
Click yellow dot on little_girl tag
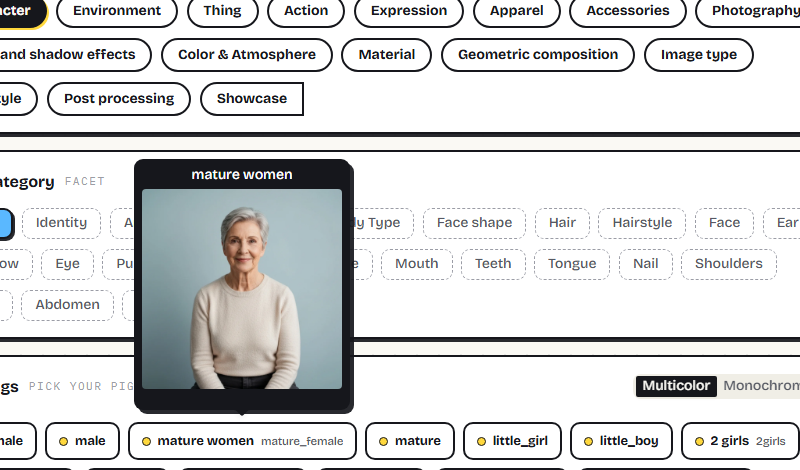pos(481,442)
